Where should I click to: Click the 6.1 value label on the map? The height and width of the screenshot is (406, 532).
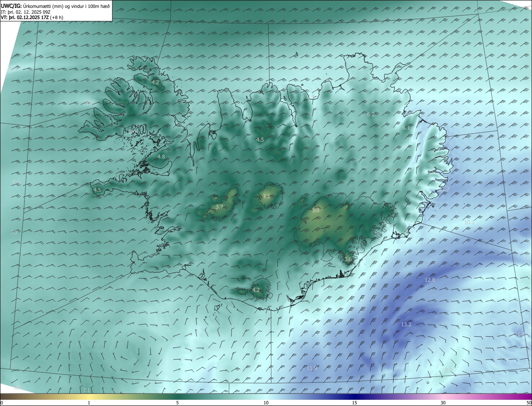click(x=406, y=128)
